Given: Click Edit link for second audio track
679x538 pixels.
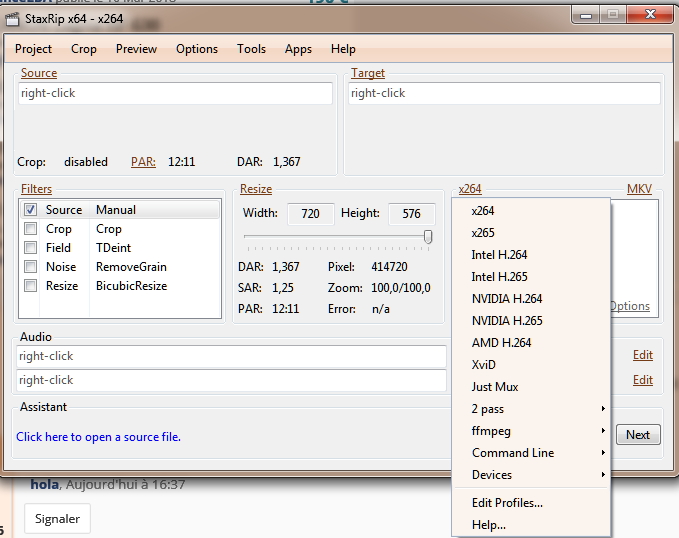Looking at the screenshot, I should tap(643, 380).
